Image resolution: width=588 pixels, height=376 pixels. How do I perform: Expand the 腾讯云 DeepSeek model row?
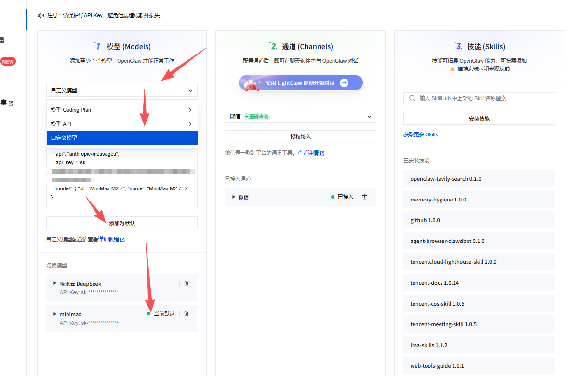(55, 283)
